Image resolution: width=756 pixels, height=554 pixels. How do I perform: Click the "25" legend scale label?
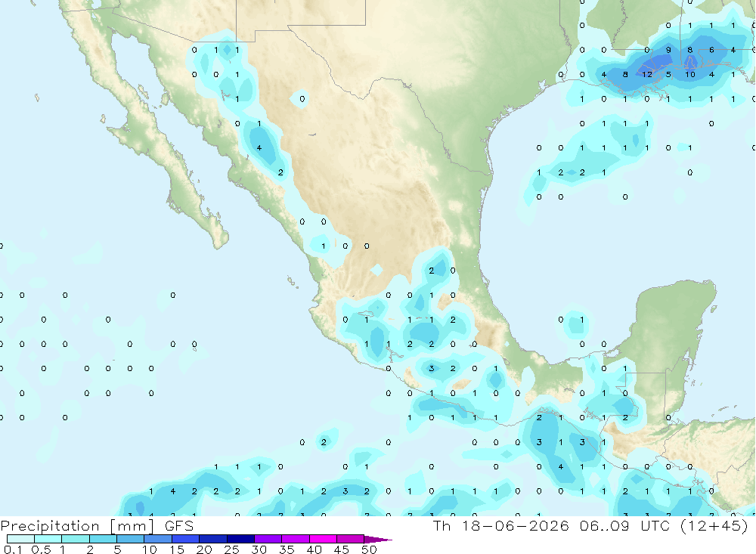point(231,549)
